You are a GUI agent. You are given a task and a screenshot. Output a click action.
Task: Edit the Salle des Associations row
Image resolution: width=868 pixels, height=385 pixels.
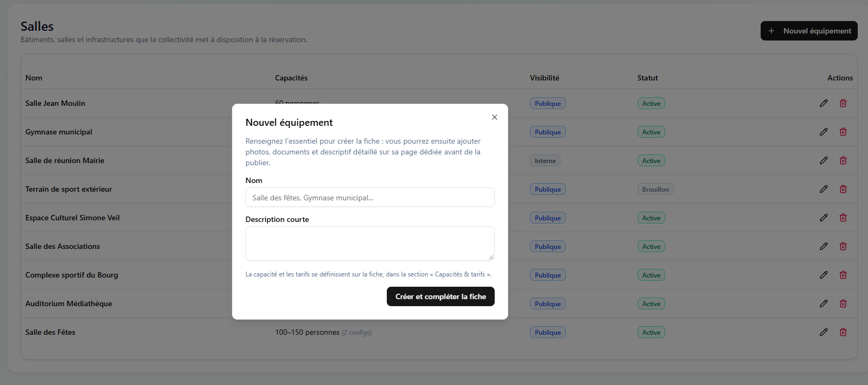824,246
